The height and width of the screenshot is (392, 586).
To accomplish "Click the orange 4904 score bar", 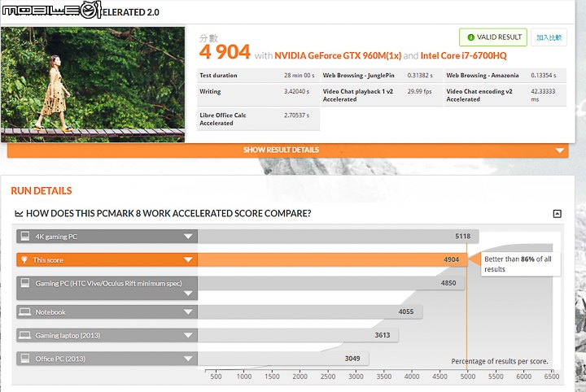I will tap(332, 259).
